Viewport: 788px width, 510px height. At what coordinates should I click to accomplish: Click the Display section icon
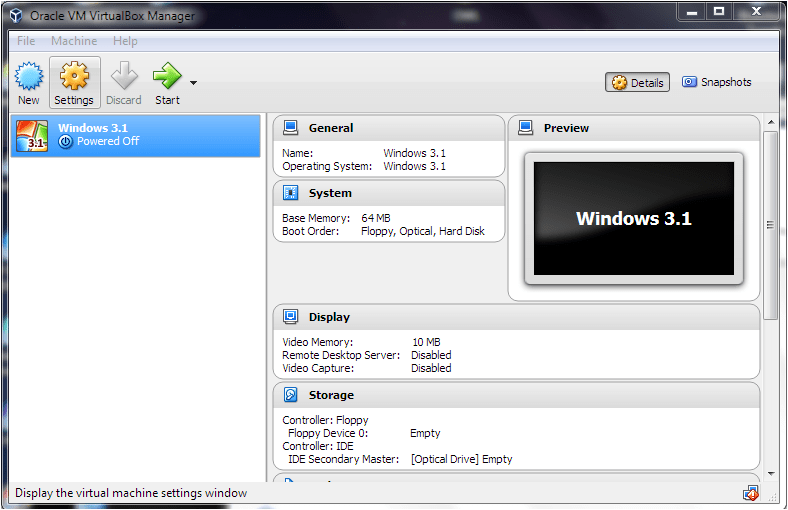tap(291, 317)
